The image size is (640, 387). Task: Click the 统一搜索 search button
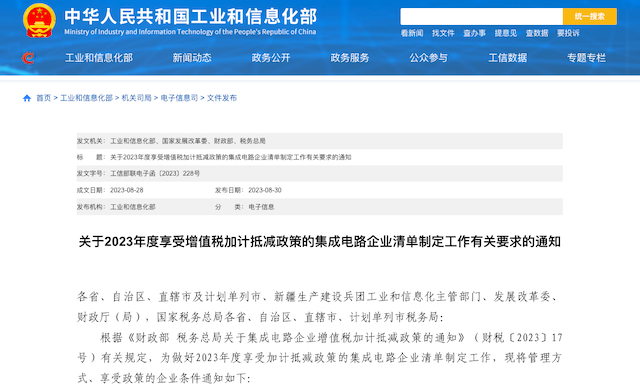[x=590, y=16]
